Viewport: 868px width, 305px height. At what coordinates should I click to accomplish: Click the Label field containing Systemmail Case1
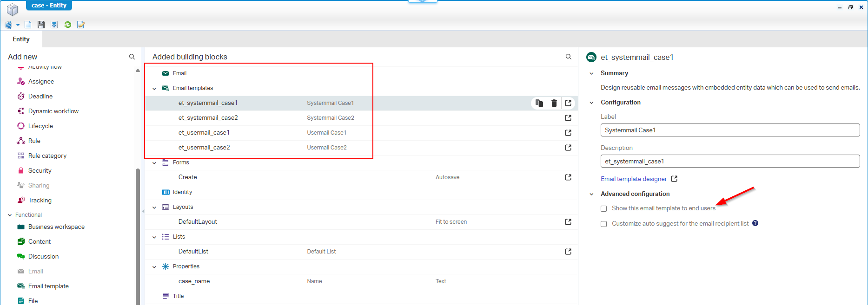(x=730, y=130)
